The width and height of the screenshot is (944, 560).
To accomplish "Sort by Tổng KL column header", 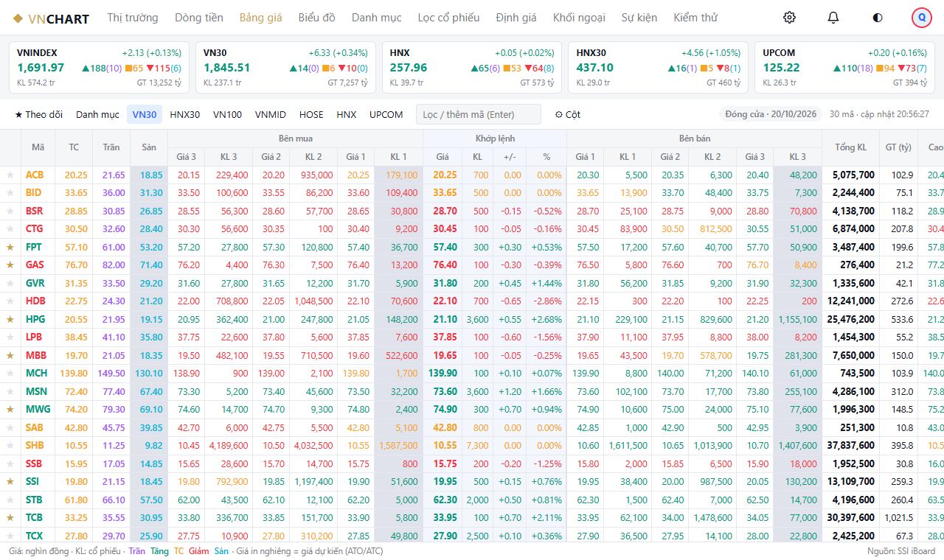I will pos(850,147).
